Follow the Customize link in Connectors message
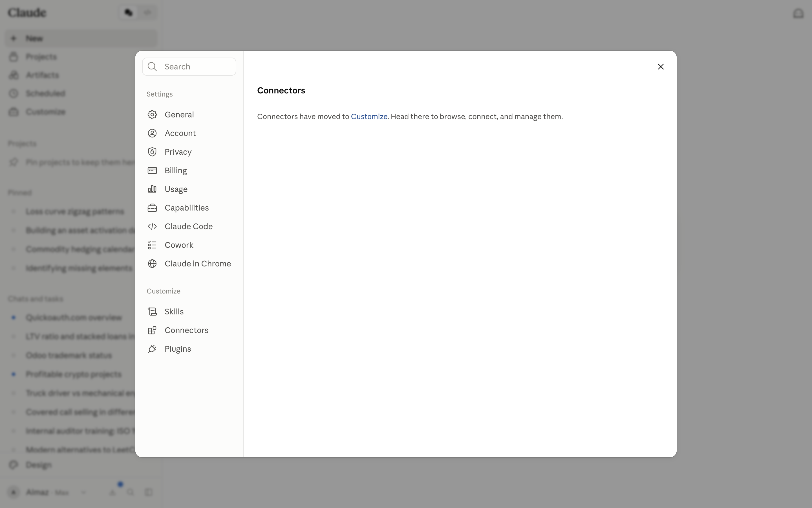 (369, 117)
